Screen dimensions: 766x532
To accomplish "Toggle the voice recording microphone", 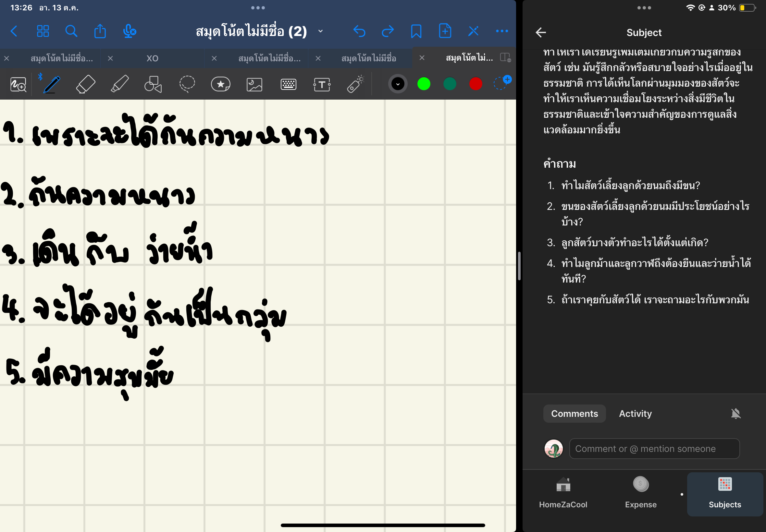I will click(x=130, y=31).
